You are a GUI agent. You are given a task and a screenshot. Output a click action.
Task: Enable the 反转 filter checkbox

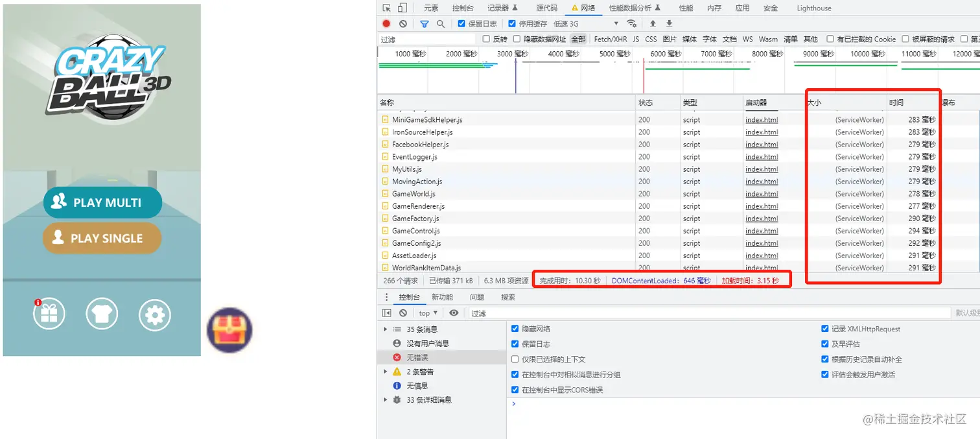coord(486,39)
